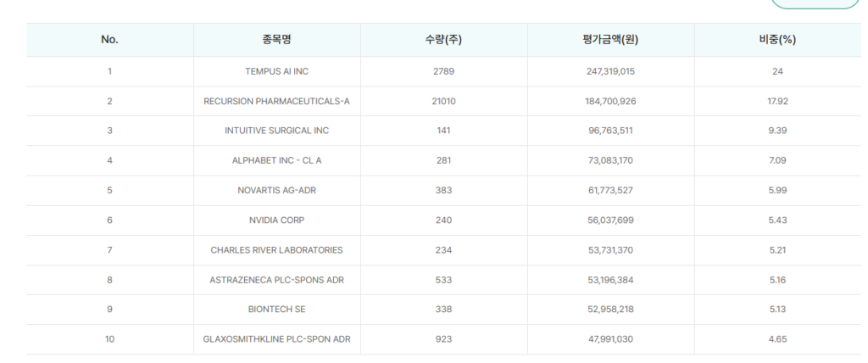Select BIONTECH SE stock name
868x363 pixels.
pos(277,310)
